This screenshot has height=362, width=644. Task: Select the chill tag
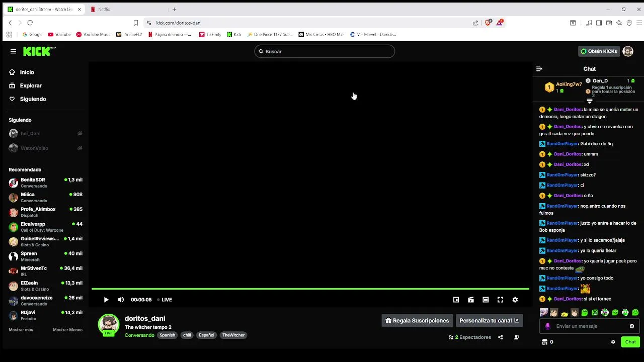click(187, 335)
